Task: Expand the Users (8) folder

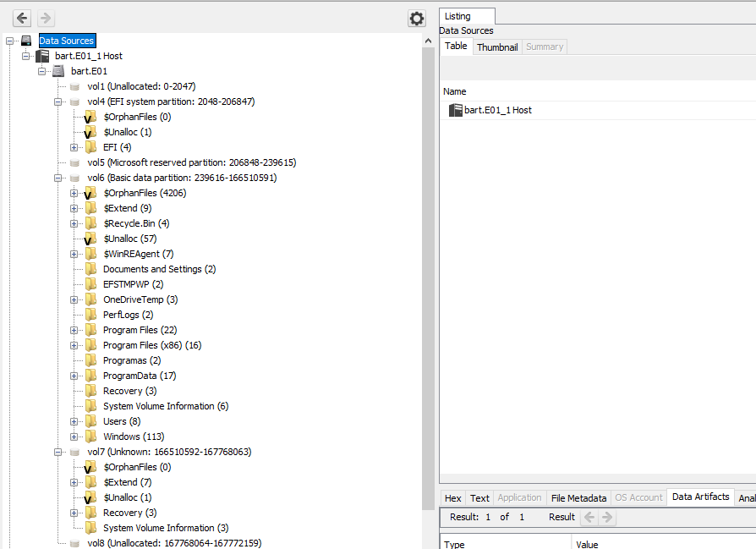Action: (74, 421)
